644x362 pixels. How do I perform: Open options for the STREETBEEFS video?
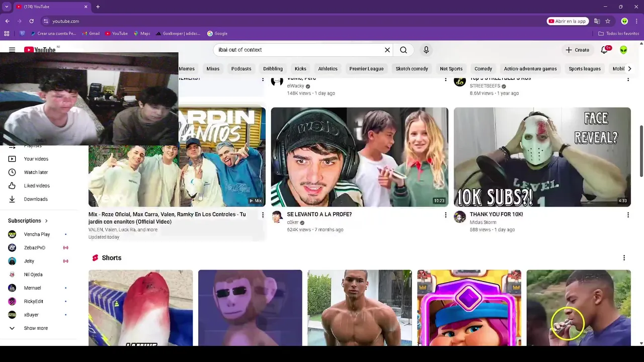628,79
